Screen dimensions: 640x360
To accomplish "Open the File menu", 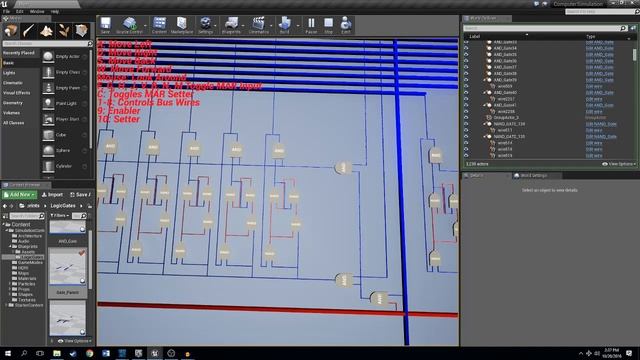I will [7, 11].
